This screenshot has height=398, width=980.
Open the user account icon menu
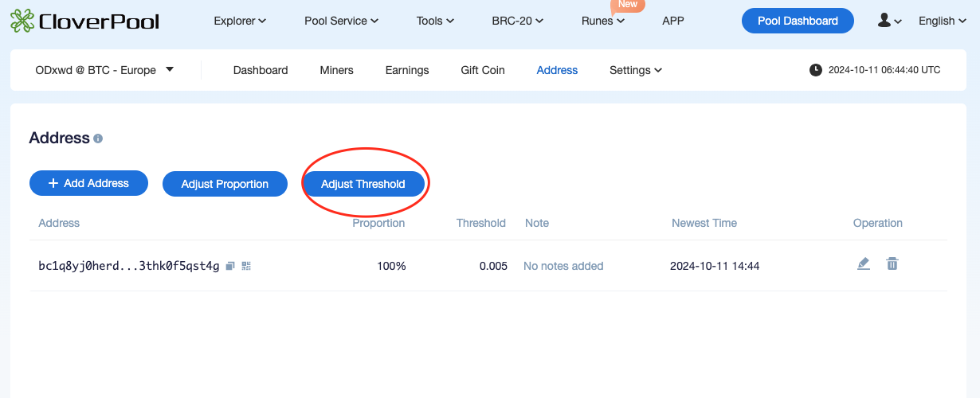pos(889,21)
